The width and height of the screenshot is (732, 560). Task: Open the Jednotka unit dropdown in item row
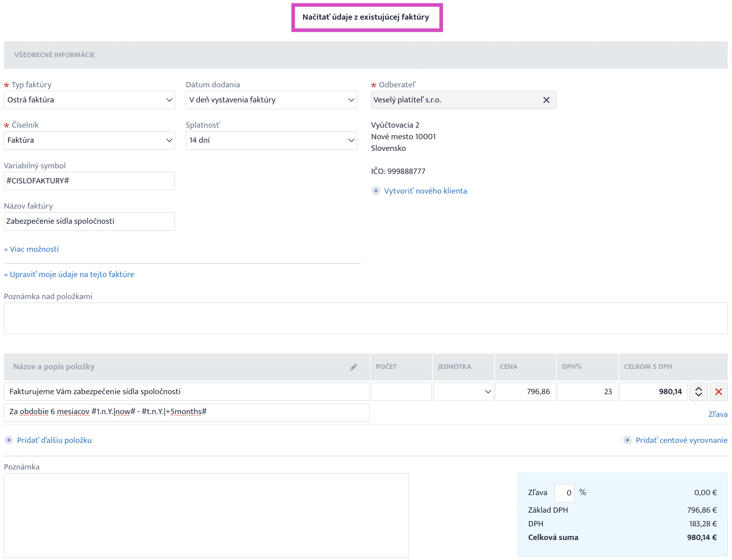tap(463, 392)
